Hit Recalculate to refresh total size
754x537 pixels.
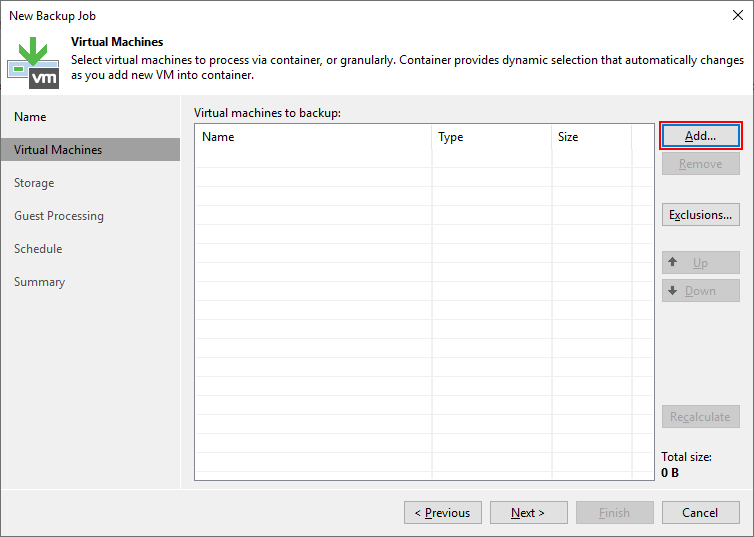(x=700, y=417)
